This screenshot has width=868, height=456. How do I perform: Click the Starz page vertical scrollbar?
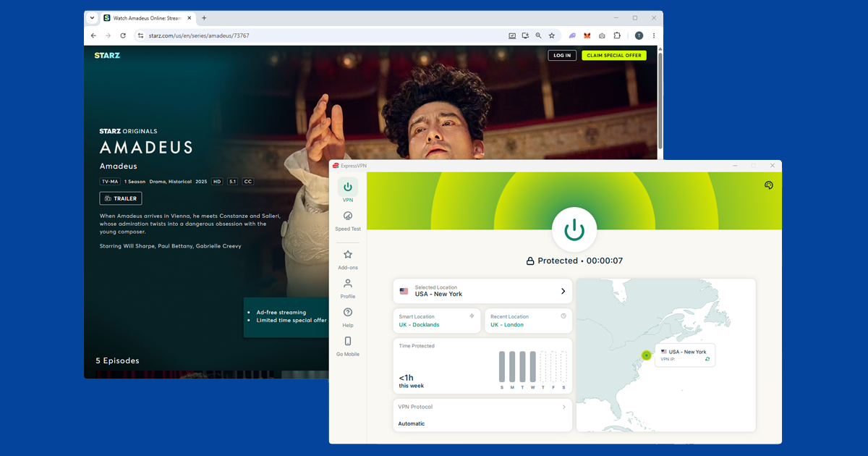[660, 101]
